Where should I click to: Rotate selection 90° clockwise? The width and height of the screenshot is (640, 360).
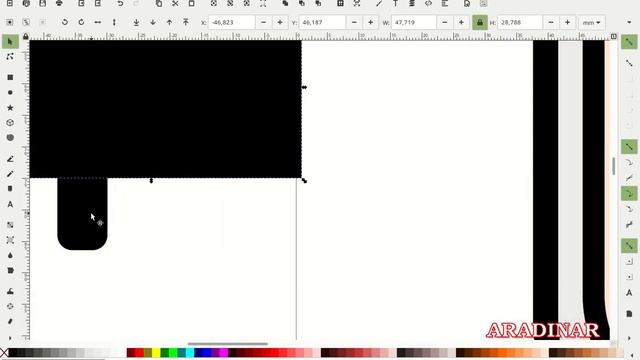(x=81, y=22)
